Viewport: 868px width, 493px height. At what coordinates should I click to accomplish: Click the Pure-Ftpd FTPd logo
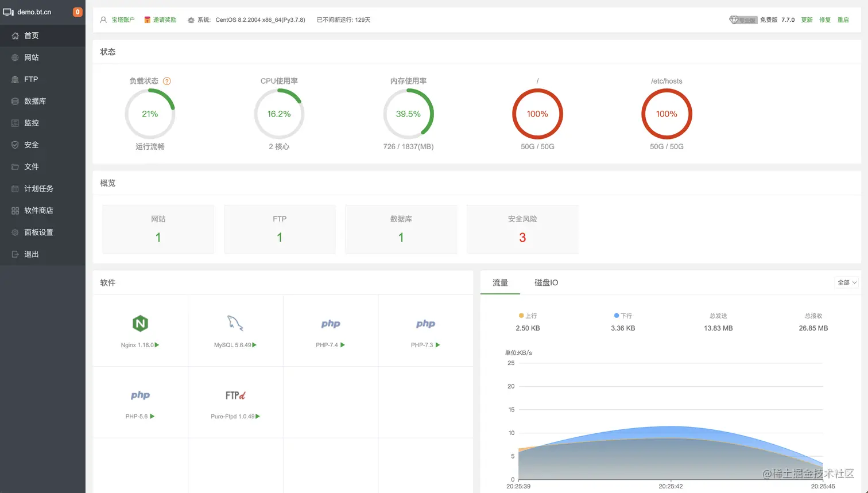pyautogui.click(x=235, y=395)
